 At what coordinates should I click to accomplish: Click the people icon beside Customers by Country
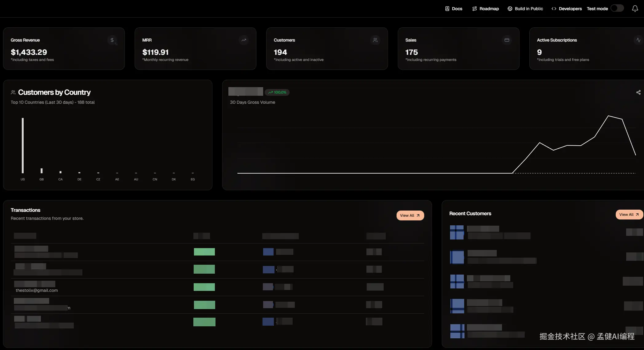point(13,92)
